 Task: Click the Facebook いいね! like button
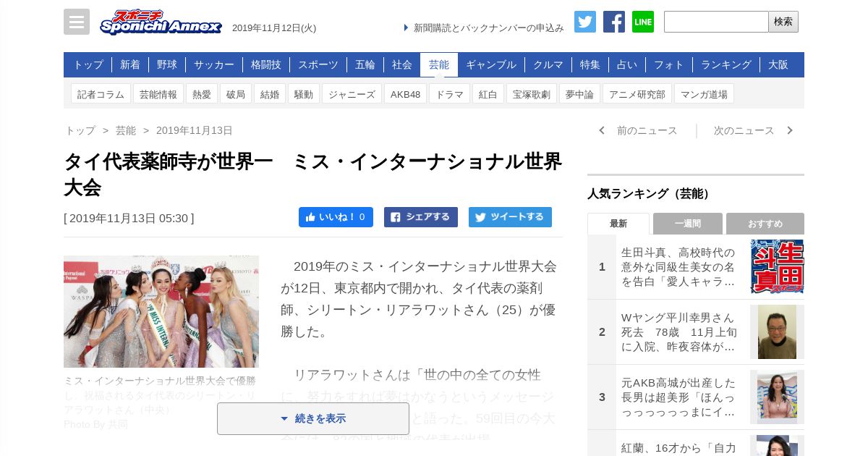(336, 217)
